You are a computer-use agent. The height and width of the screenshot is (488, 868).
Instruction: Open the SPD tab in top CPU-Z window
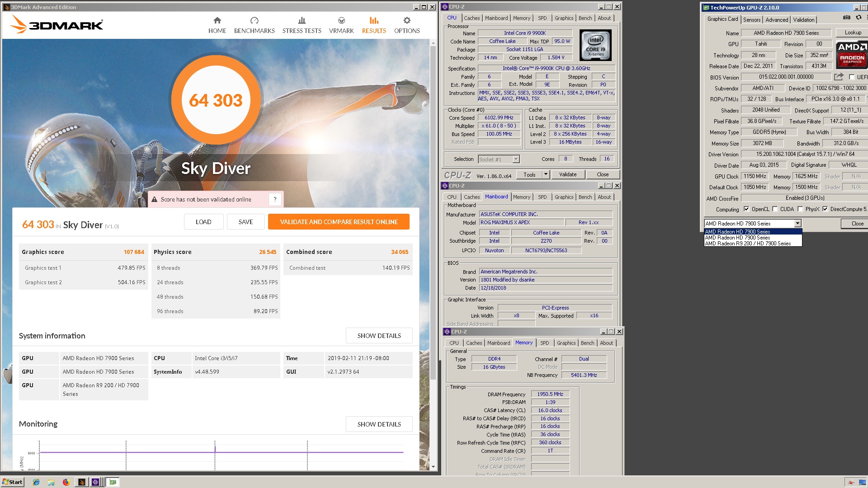point(542,18)
